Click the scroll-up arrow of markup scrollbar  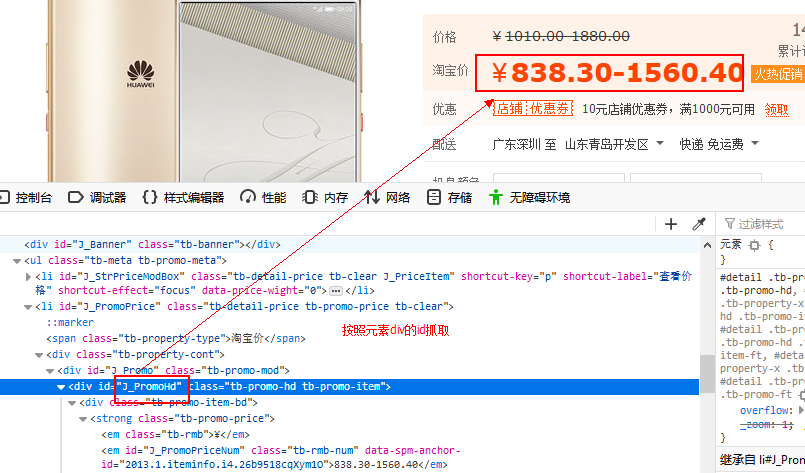[707, 245]
